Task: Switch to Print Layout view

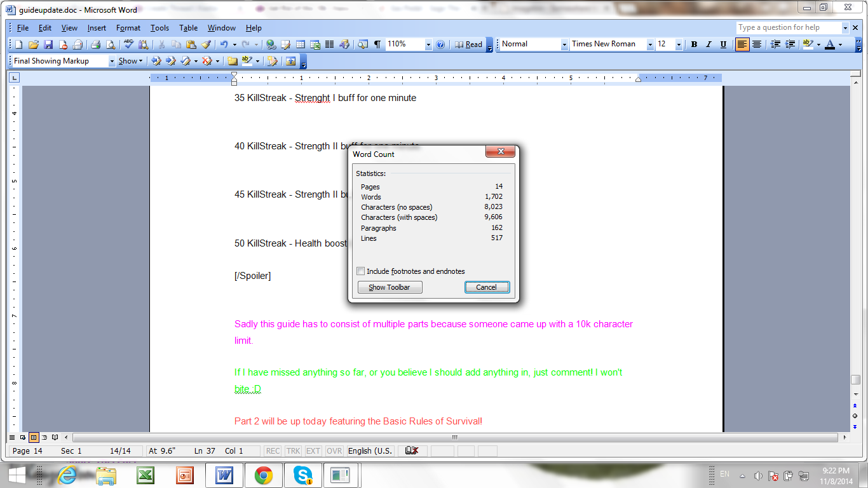Action: (34, 437)
